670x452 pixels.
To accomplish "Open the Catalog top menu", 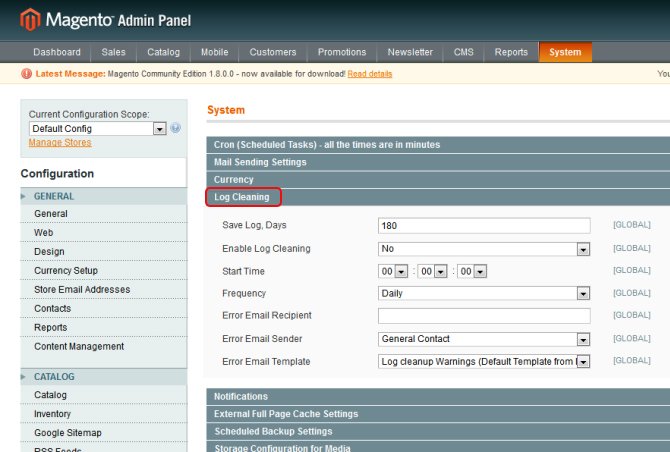I will (163, 52).
